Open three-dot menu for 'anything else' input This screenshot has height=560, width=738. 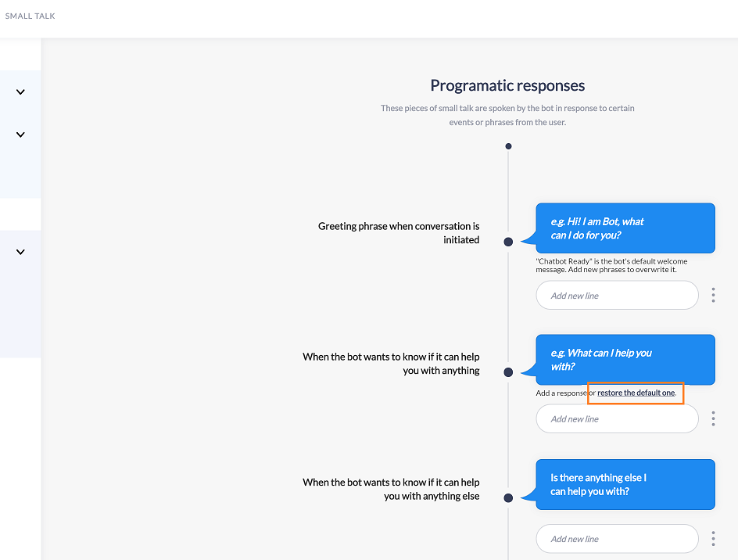pos(713,538)
